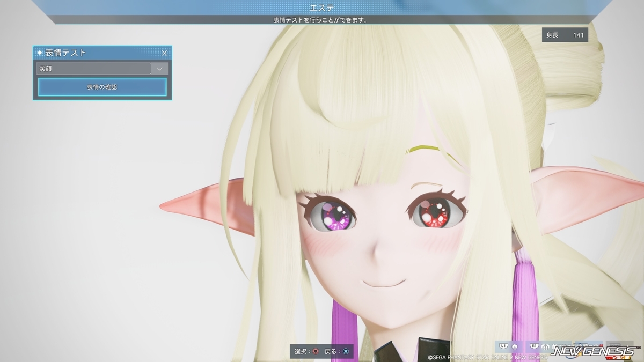Click the 表情テスト panel title

click(x=65, y=53)
